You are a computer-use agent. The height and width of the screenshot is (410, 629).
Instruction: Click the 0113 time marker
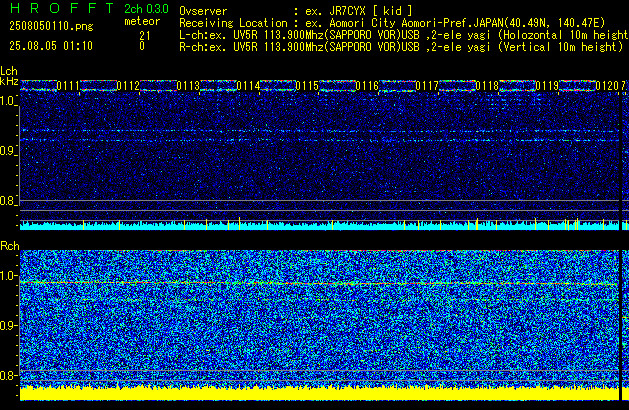coord(188,86)
